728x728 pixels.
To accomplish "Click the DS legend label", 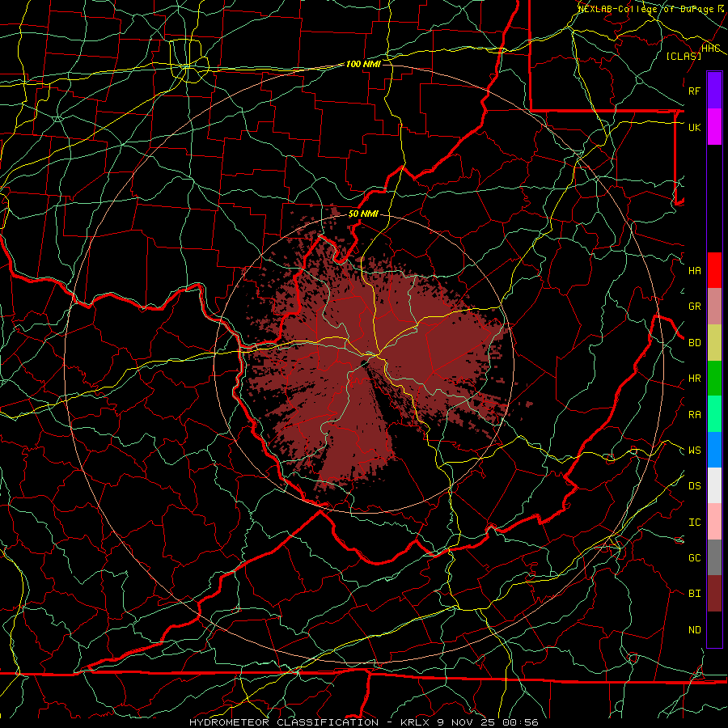I will click(x=694, y=486).
